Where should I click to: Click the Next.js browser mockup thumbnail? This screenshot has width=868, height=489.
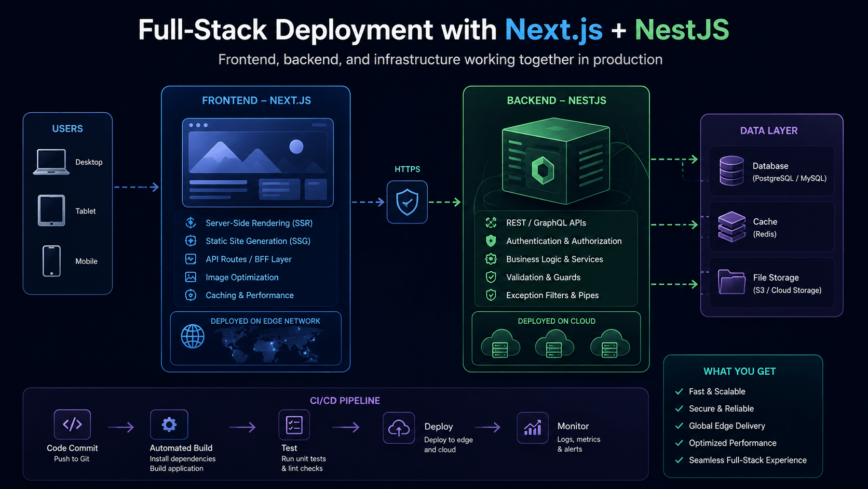pos(258,163)
